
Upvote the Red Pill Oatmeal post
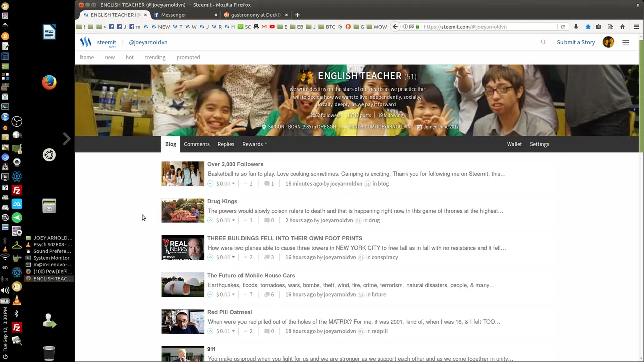point(210,331)
